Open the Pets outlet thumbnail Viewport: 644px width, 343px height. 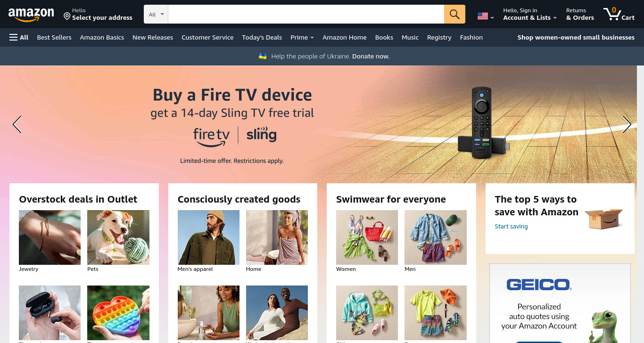pos(118,237)
